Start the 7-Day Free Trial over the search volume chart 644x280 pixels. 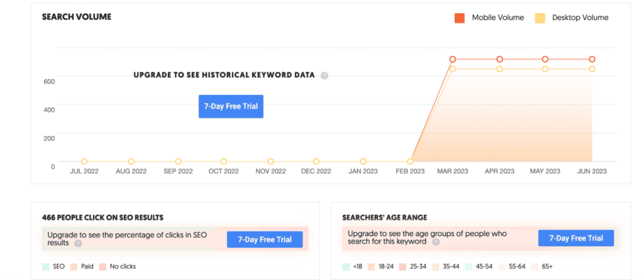[x=231, y=107]
